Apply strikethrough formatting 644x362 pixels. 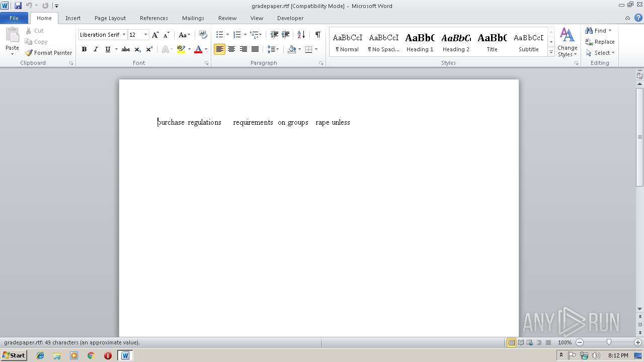coord(126,49)
